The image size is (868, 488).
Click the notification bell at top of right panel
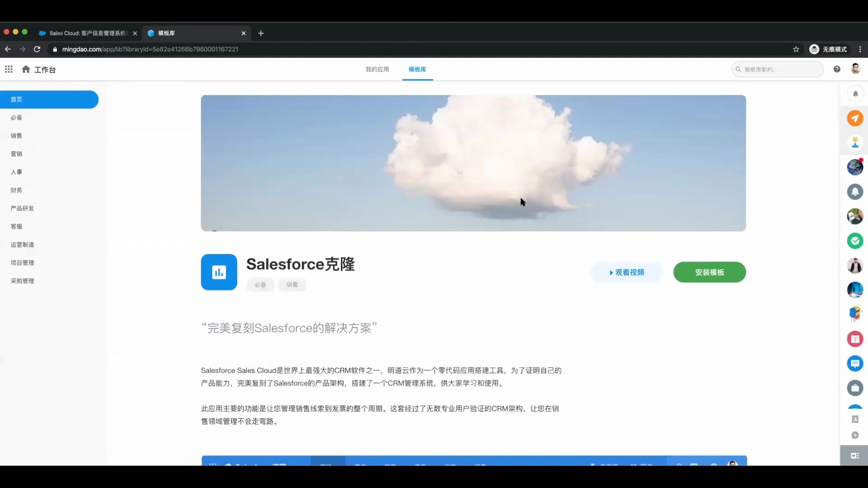pyautogui.click(x=855, y=94)
